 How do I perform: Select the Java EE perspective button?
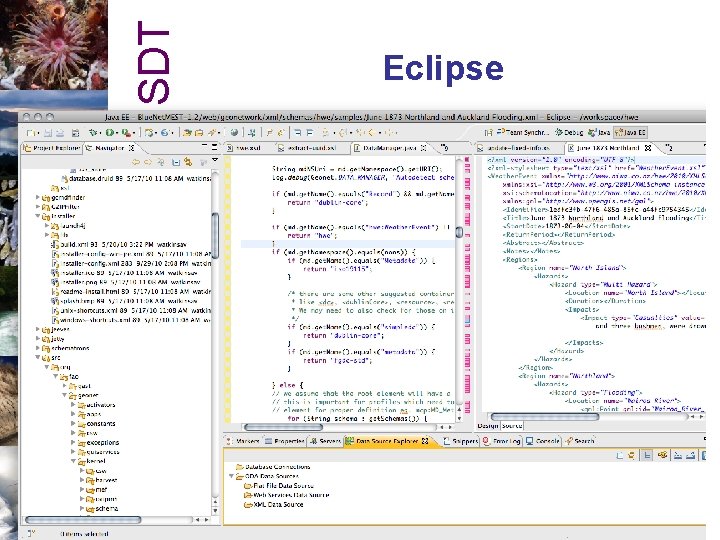tap(630, 133)
